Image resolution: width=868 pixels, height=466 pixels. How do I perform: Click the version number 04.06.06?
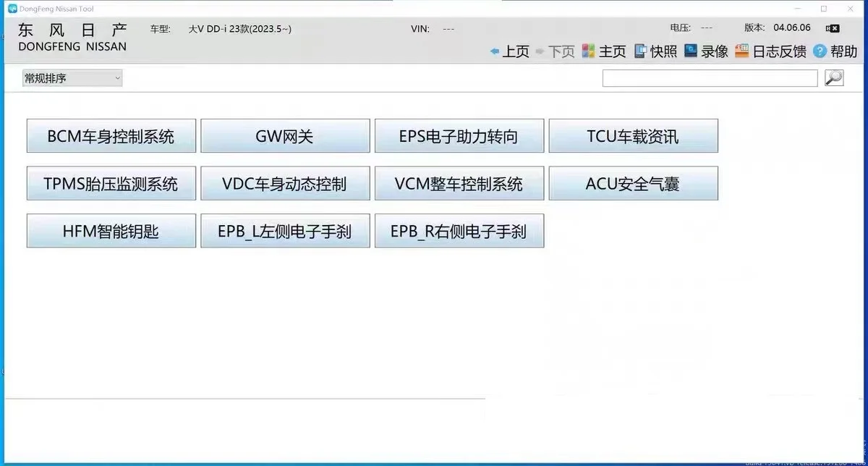click(x=792, y=27)
